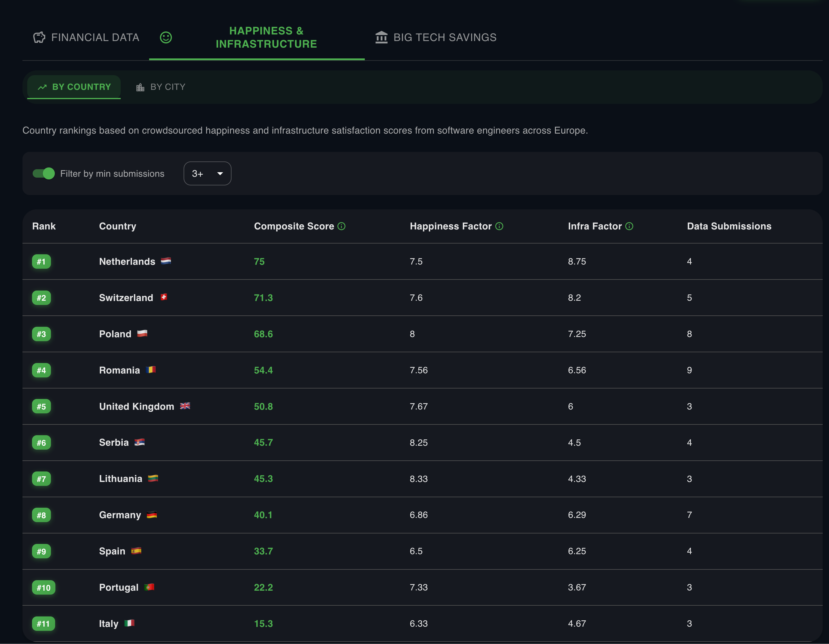
Task: Click the By Country trend arrow icon
Action: click(42, 87)
